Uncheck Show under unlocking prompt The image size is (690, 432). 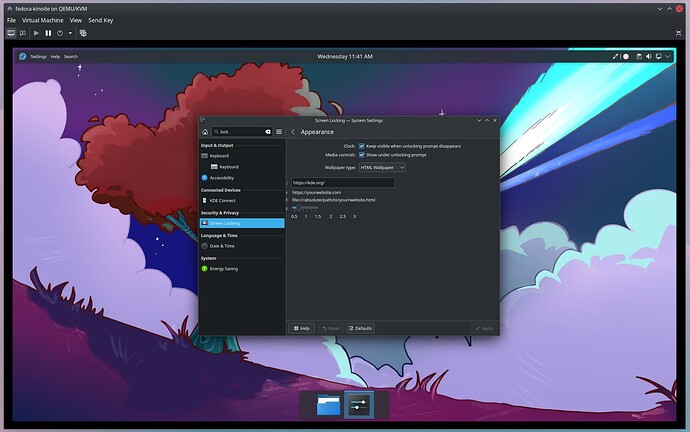coord(362,155)
